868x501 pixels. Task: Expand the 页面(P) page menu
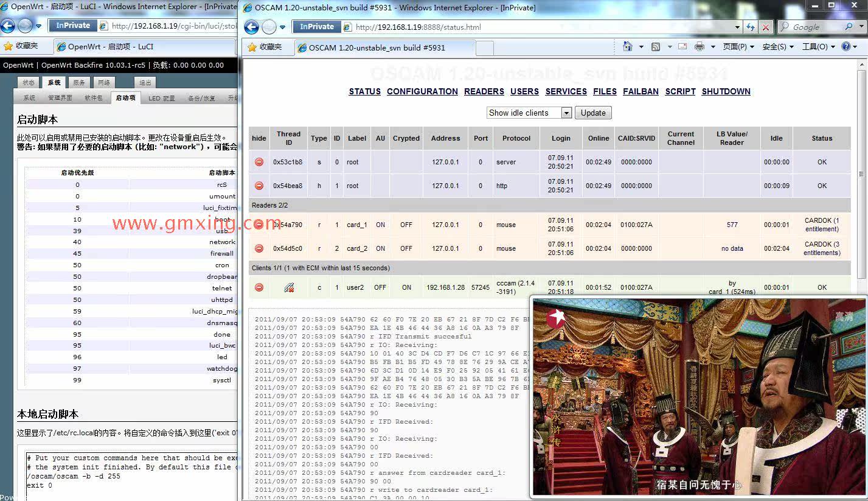pos(738,47)
